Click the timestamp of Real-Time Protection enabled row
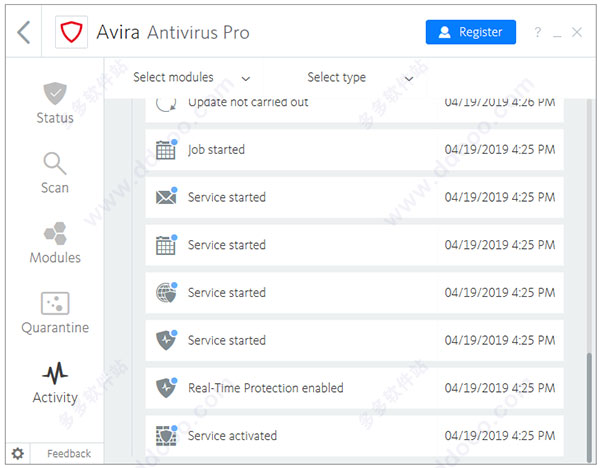 coord(500,388)
